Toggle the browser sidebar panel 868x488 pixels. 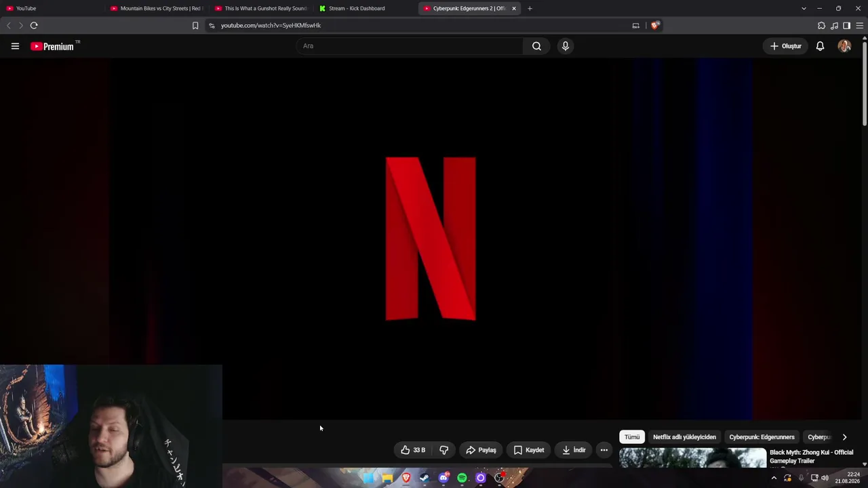pyautogui.click(x=846, y=26)
